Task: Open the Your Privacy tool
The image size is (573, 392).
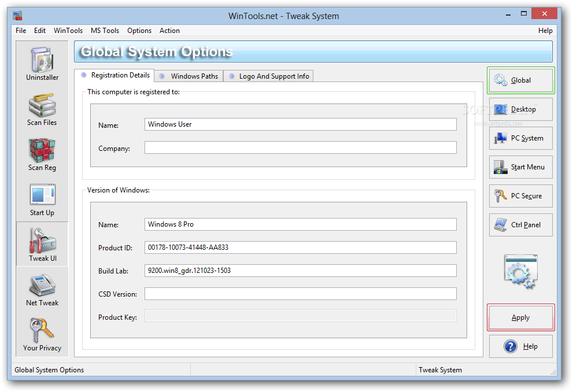Action: pyautogui.click(x=42, y=335)
